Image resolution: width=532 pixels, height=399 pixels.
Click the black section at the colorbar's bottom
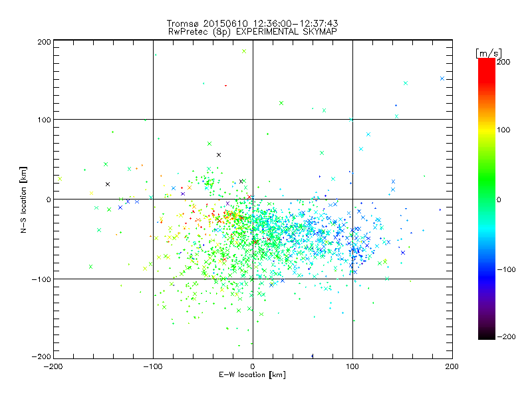(487, 334)
